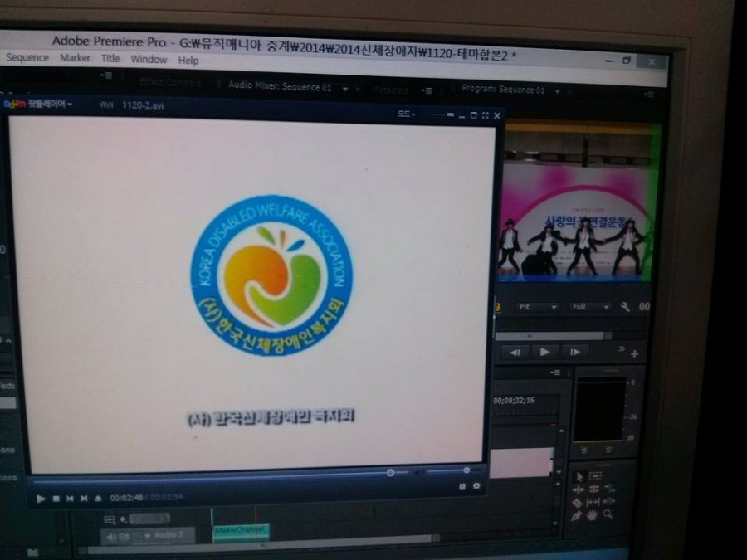Select the Rate Stretch tool
The height and width of the screenshot is (560, 747).
click(x=609, y=488)
